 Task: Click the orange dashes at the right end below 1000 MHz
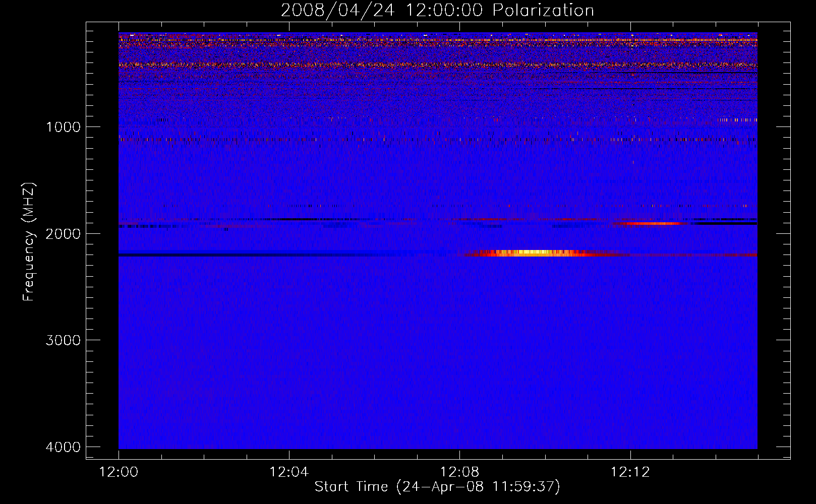coord(737,120)
